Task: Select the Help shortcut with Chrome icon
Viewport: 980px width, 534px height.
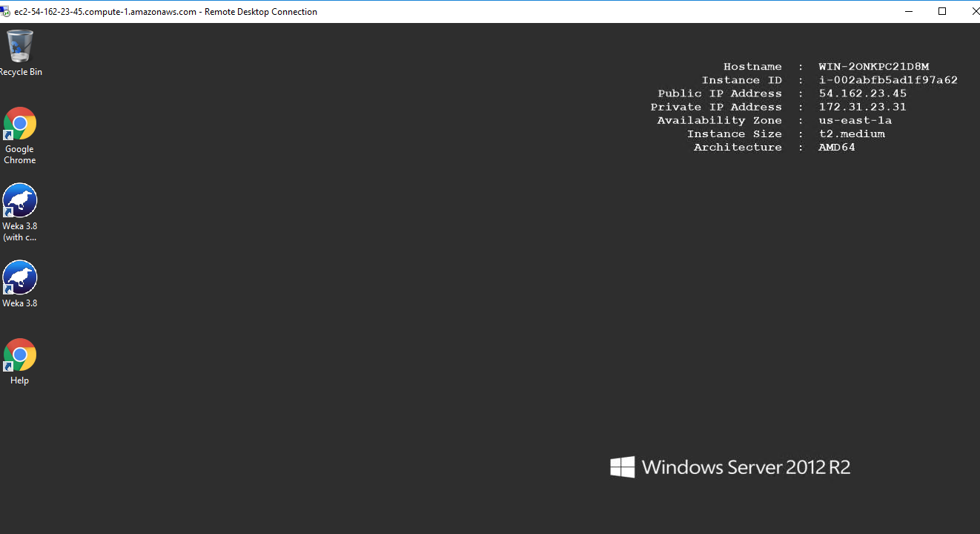Action: pos(20,355)
